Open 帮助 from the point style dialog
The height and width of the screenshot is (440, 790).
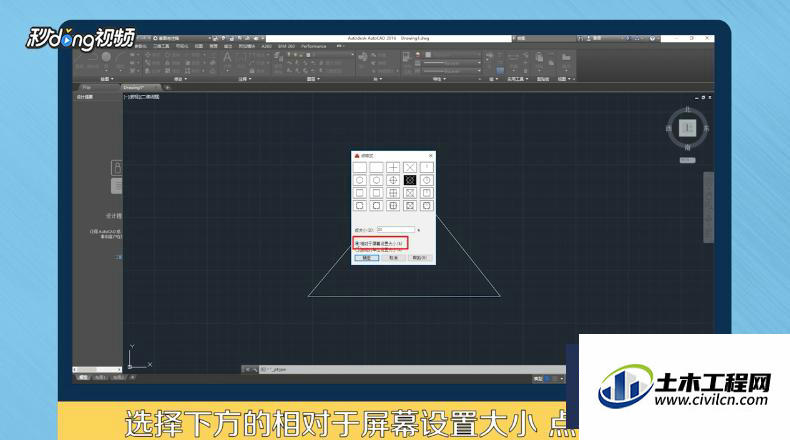point(420,258)
